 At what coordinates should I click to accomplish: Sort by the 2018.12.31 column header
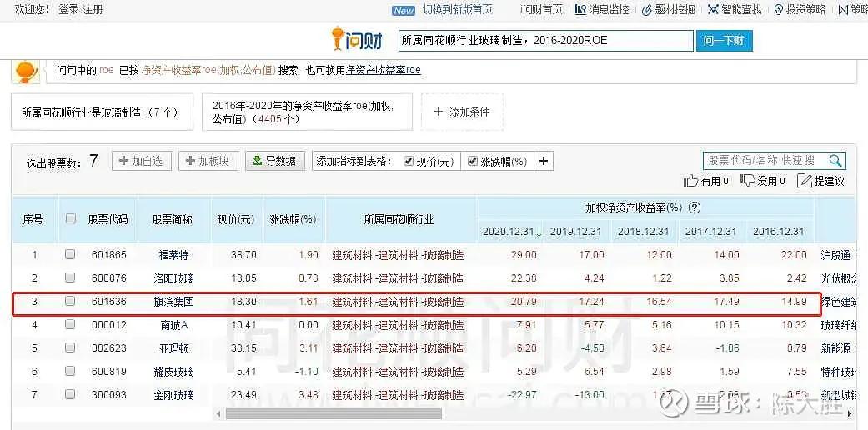tap(643, 232)
